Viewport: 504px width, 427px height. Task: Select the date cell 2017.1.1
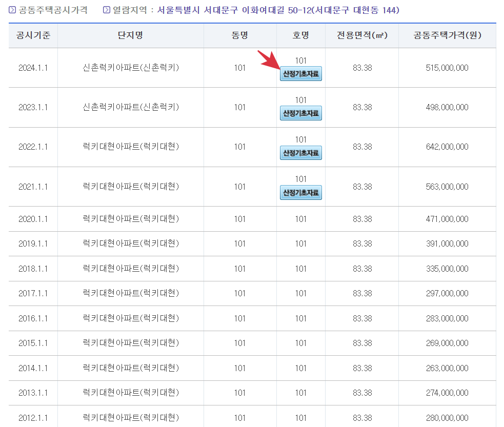click(33, 293)
